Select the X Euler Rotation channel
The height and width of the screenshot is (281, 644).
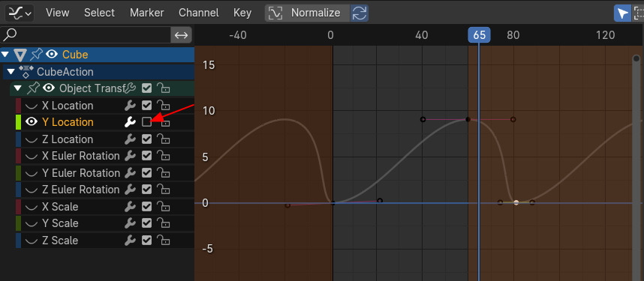[81, 157]
